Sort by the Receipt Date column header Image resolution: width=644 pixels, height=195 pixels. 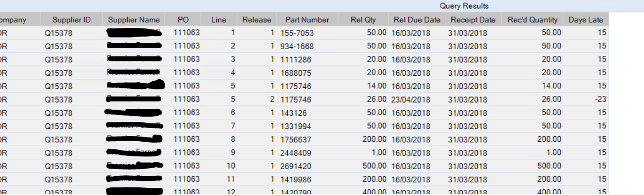[x=473, y=20]
